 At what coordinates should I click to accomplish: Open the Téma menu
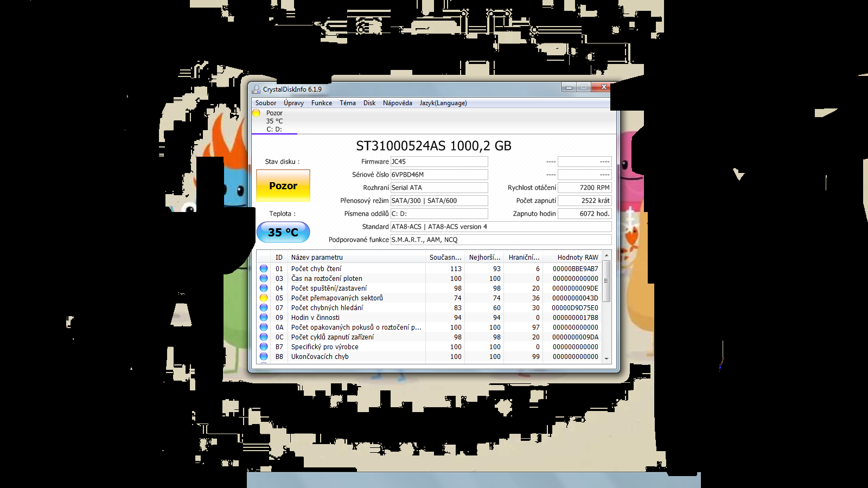(348, 103)
